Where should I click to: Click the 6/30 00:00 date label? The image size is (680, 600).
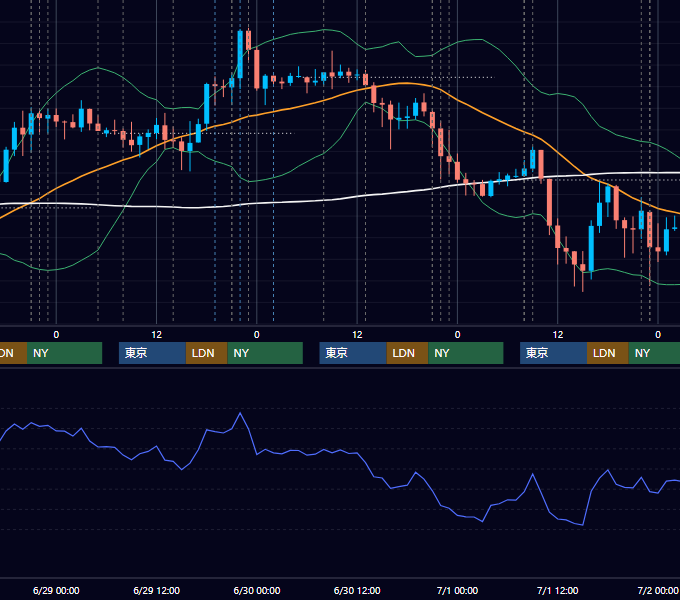(257, 590)
